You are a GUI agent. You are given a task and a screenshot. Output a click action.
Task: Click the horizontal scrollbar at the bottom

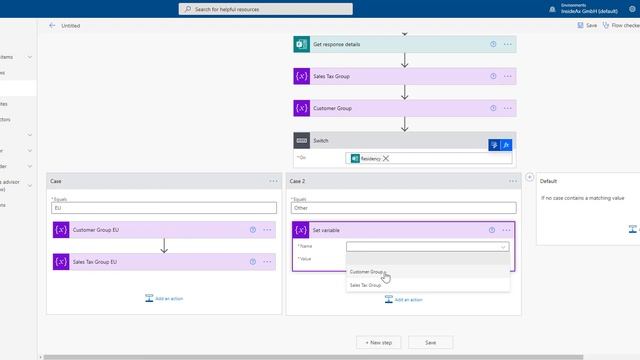tap(313, 357)
